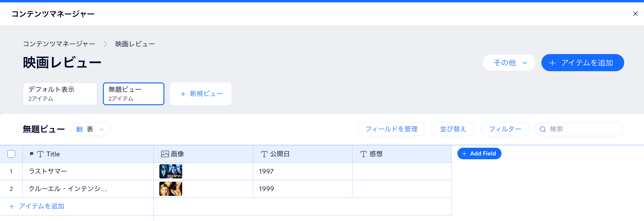
Task: Click row number 1
Action: tap(11, 171)
